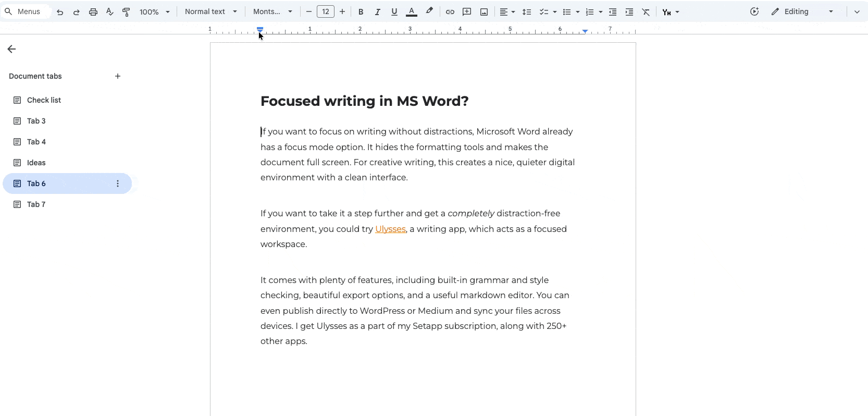Insert a numbered list

590,11
